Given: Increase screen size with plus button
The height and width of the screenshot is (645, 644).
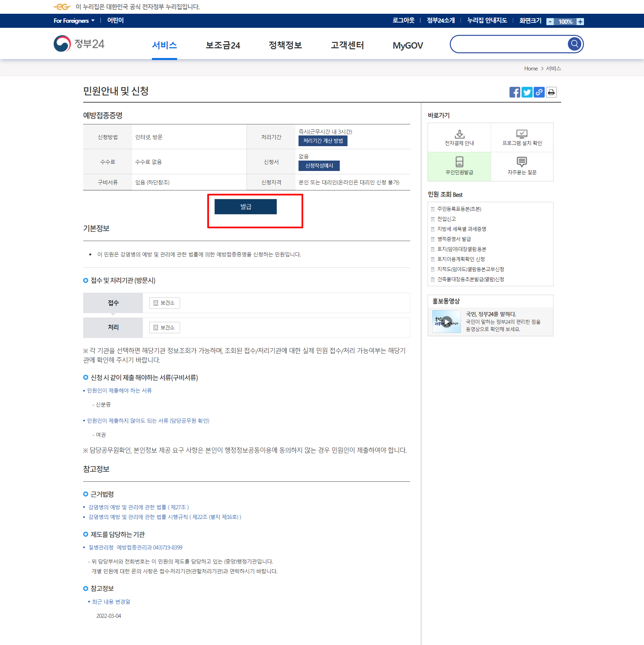Looking at the screenshot, I should pos(580,22).
